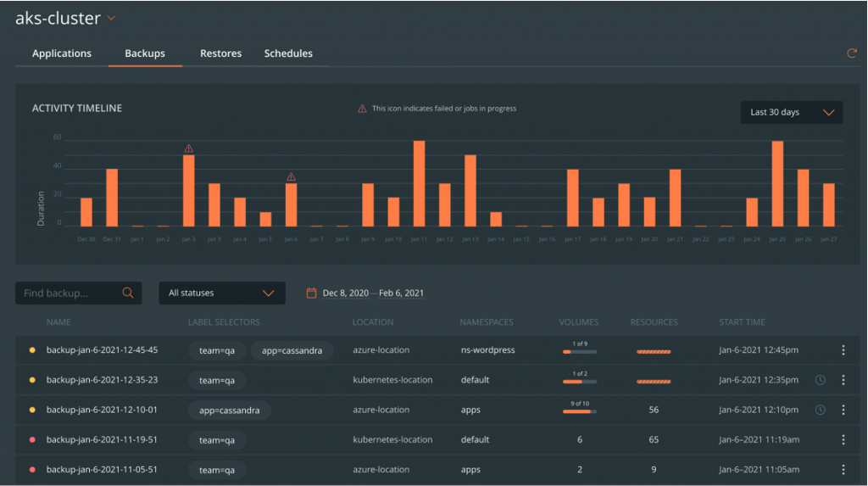Expand the aks-cluster selector chevron
This screenshot has height=486, width=868.
point(111,18)
